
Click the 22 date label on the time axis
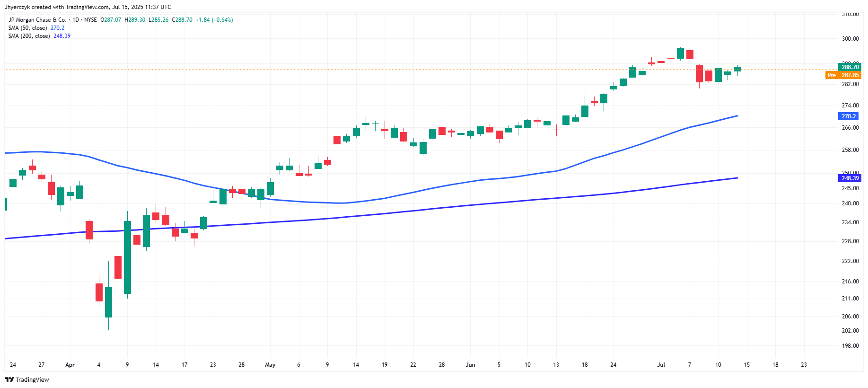[x=413, y=365]
